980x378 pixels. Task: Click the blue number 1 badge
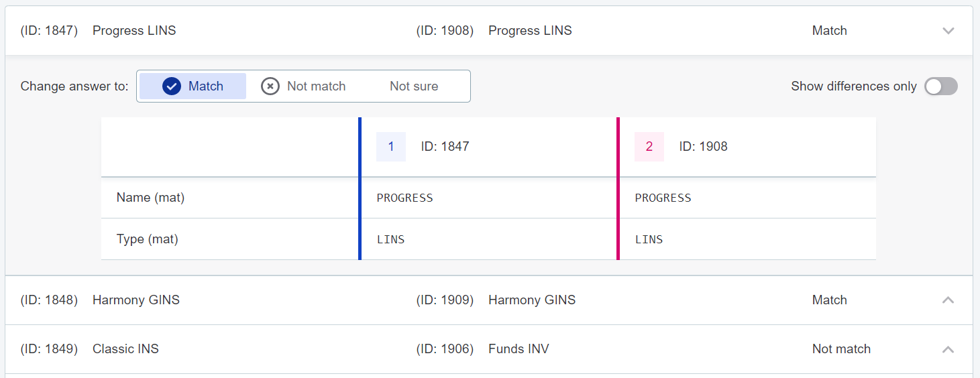click(391, 147)
